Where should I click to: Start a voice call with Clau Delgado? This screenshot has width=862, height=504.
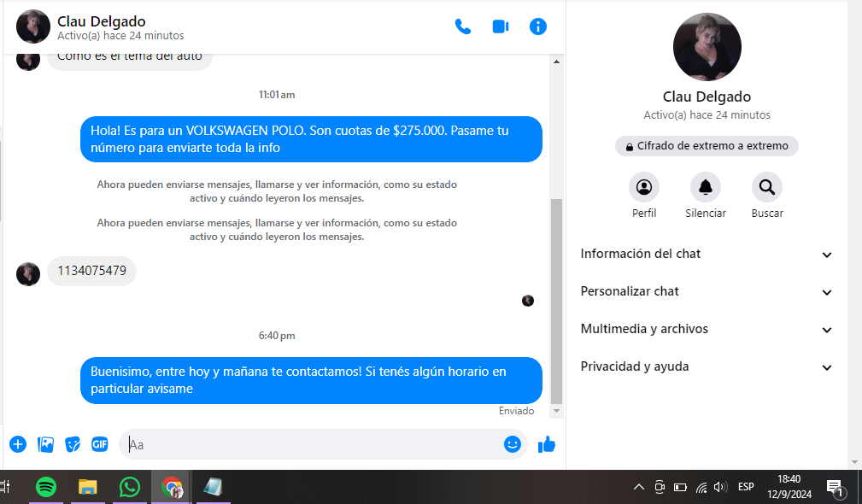tap(463, 26)
